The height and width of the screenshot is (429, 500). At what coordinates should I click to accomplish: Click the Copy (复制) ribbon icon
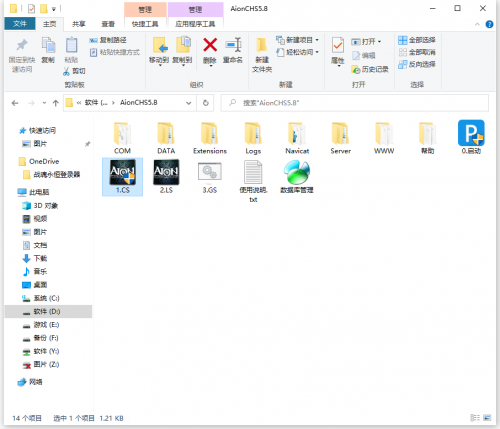[48, 45]
